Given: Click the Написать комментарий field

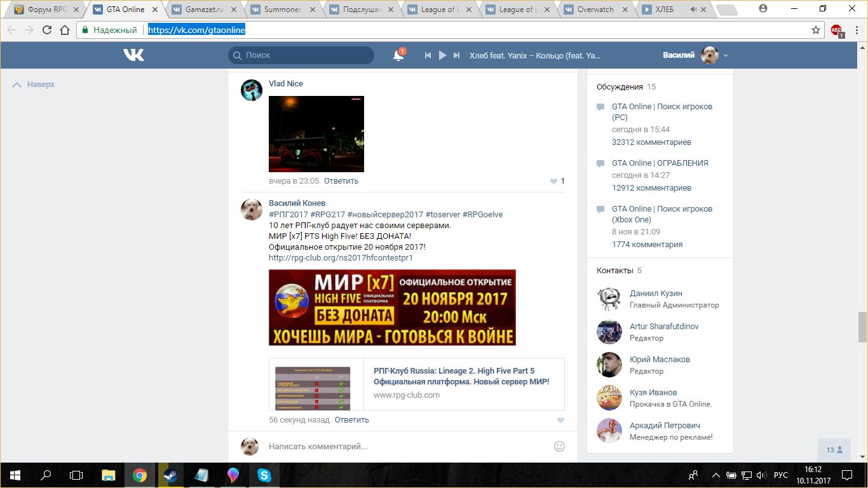Looking at the screenshot, I should point(407,447).
